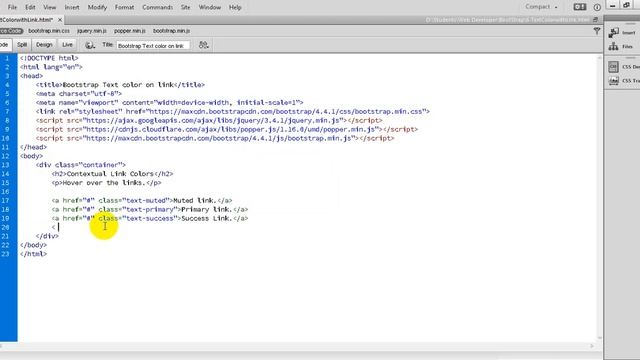Screen dimensions: 640x360
Task: Open related file bootstrap.min.js
Action: (x=171, y=31)
